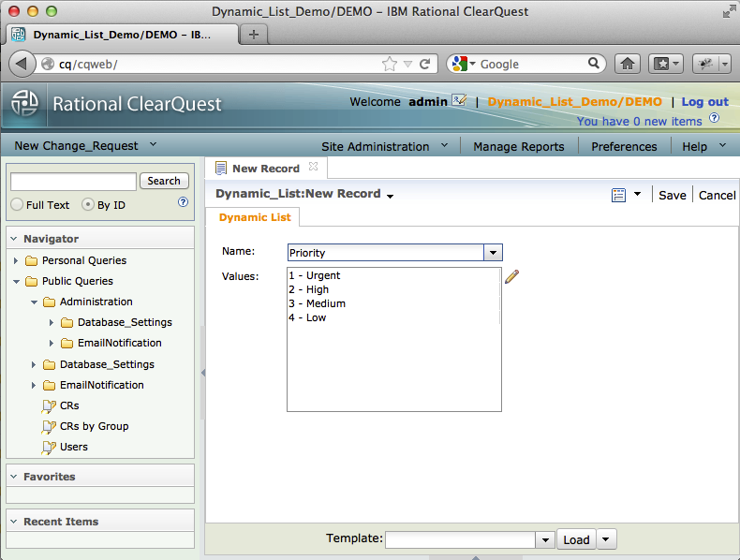Edit admin user profile icon
The width and height of the screenshot is (740, 560).
click(459, 100)
